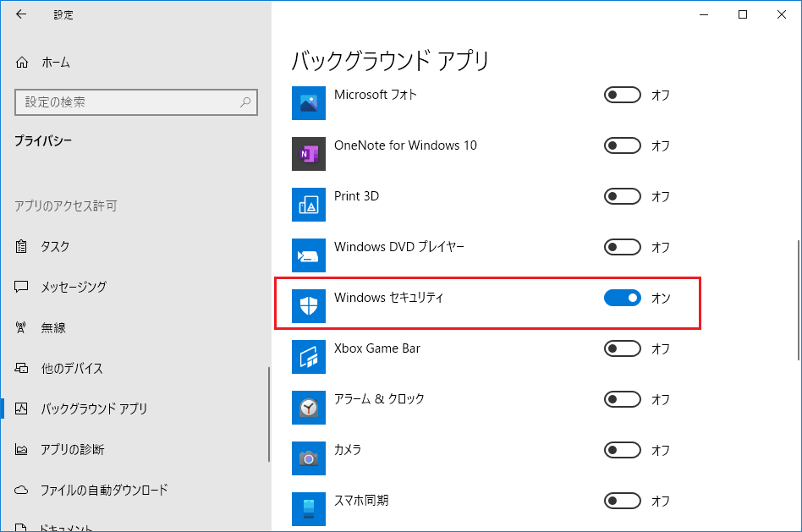Click the Print 3D label
This screenshot has width=802, height=532.
[x=356, y=196]
